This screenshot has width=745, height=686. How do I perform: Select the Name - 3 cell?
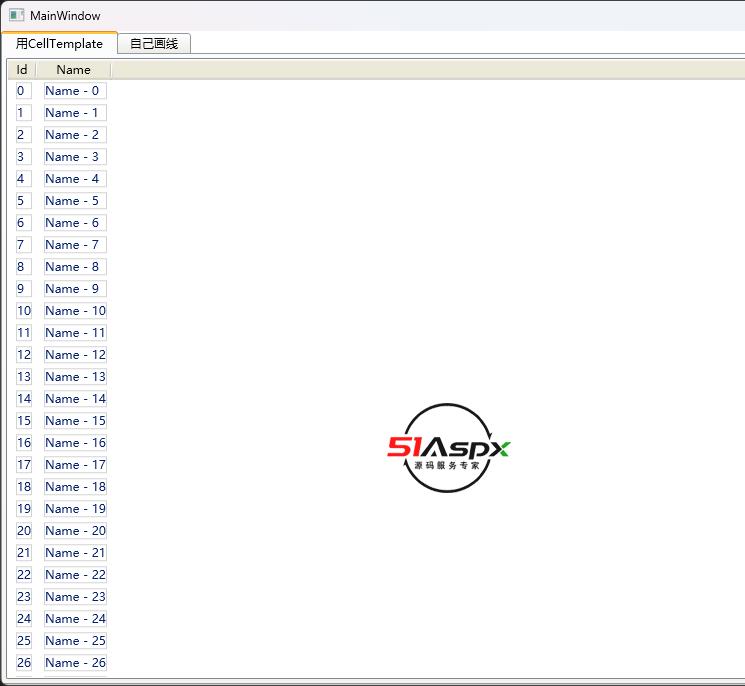(x=74, y=157)
